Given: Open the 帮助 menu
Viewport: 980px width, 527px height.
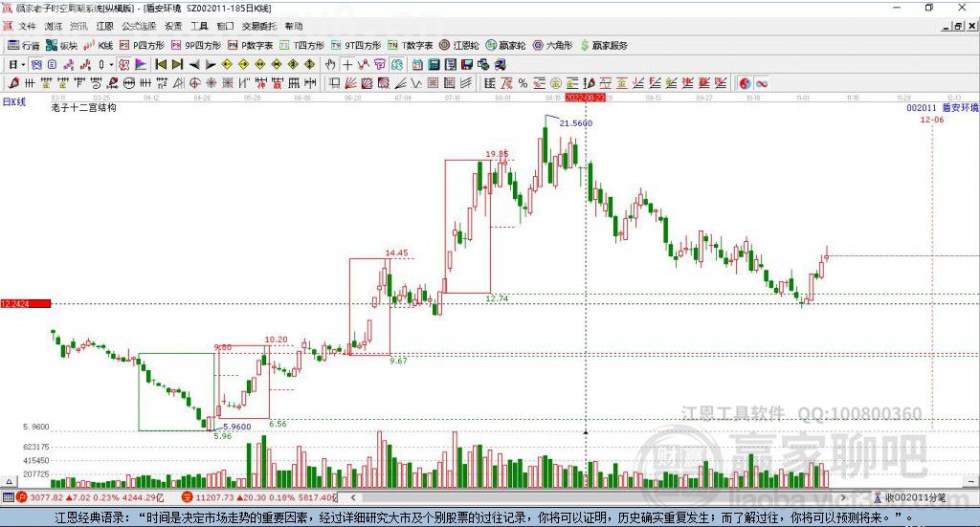Looking at the screenshot, I should [294, 26].
